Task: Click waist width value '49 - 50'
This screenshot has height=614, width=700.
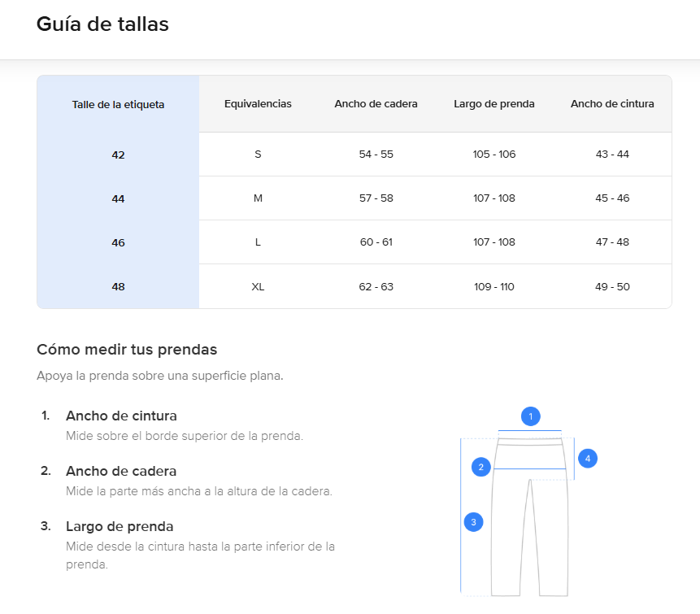Action: (612, 287)
